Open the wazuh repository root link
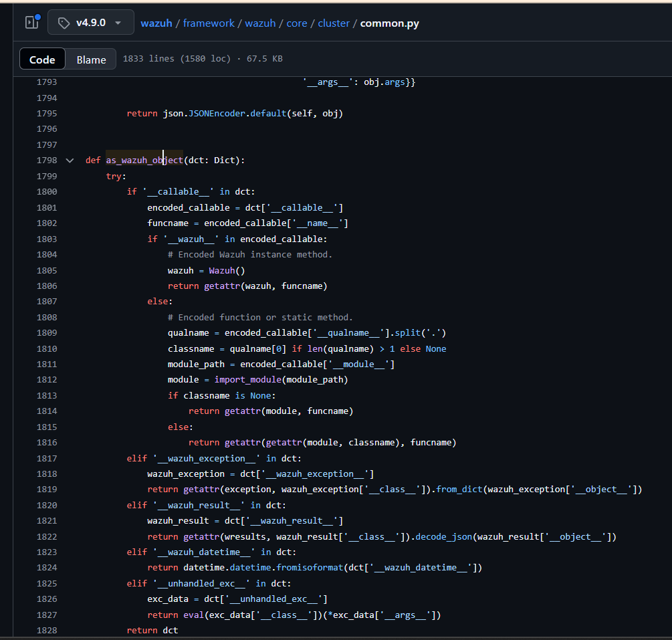The image size is (672, 640). 156,23
